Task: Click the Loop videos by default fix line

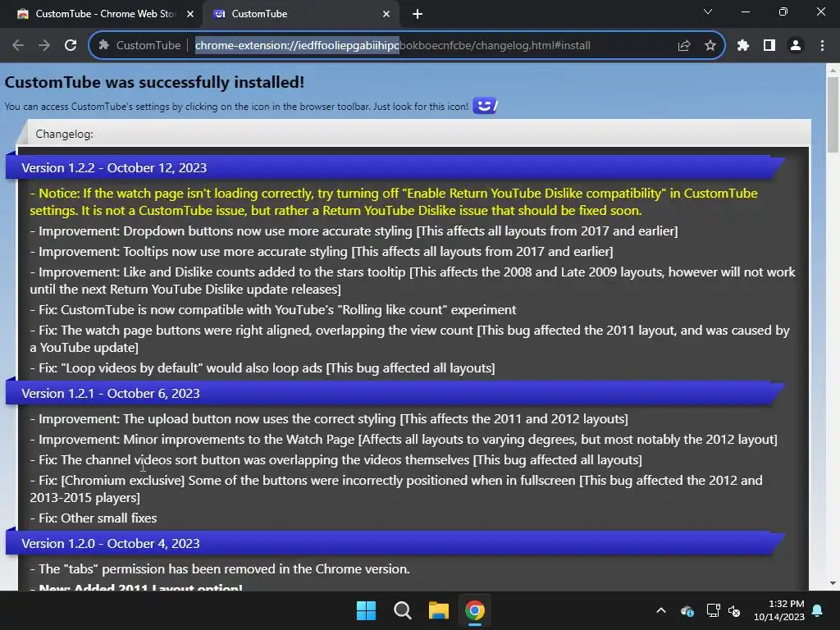Action: click(262, 368)
